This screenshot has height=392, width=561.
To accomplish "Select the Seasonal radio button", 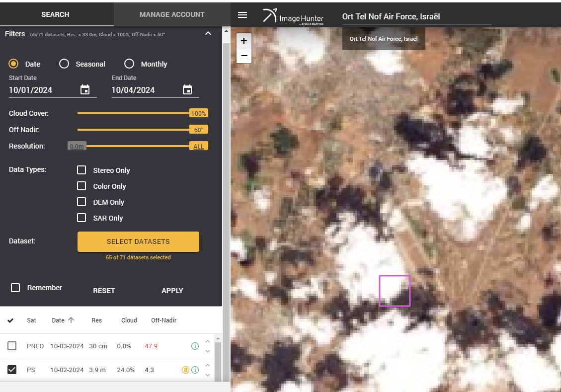I will (x=64, y=64).
